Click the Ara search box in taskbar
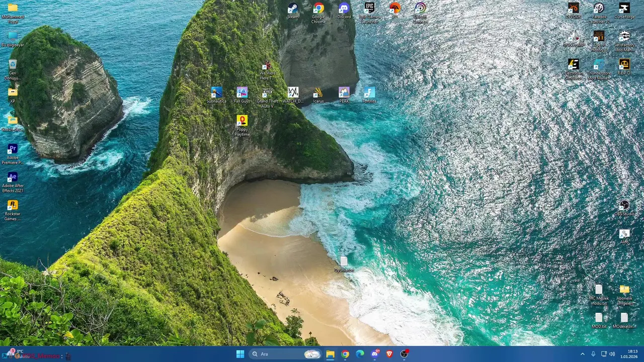Image resolution: width=644 pixels, height=362 pixels. pos(285,354)
